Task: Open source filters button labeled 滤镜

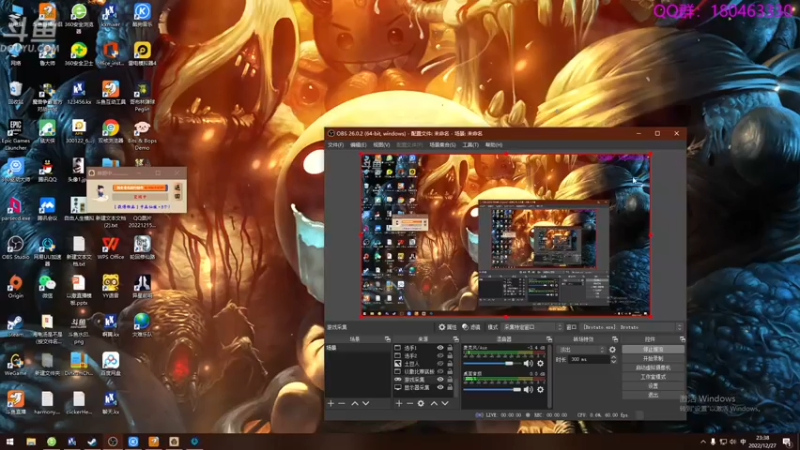Action: [471, 327]
